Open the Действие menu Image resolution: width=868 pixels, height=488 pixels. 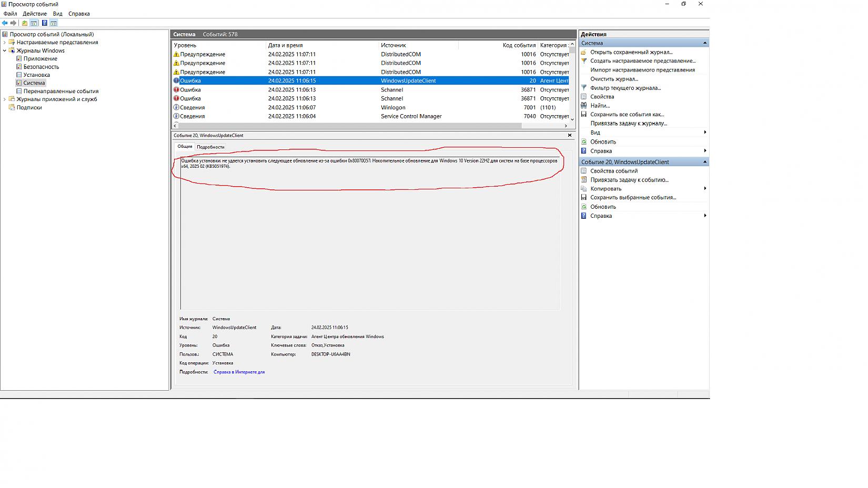[x=35, y=14]
